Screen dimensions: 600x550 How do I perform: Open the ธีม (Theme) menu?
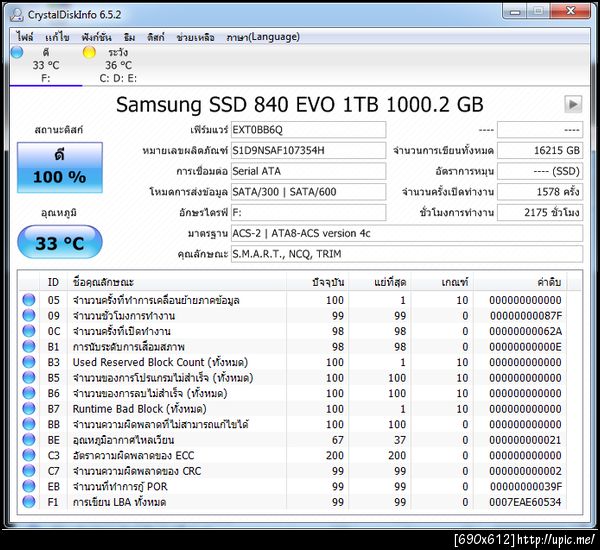(129, 37)
